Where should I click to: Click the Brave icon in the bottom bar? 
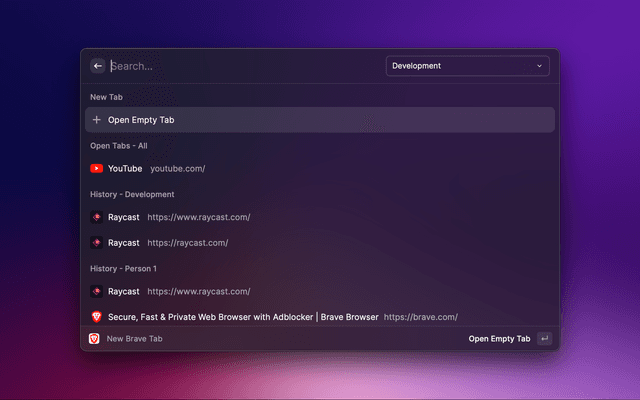(95, 339)
